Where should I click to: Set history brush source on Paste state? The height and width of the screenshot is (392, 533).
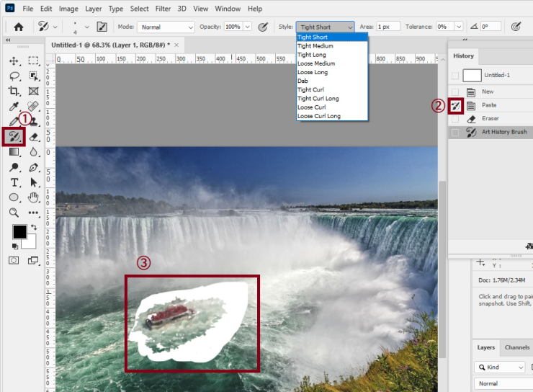tap(455, 106)
